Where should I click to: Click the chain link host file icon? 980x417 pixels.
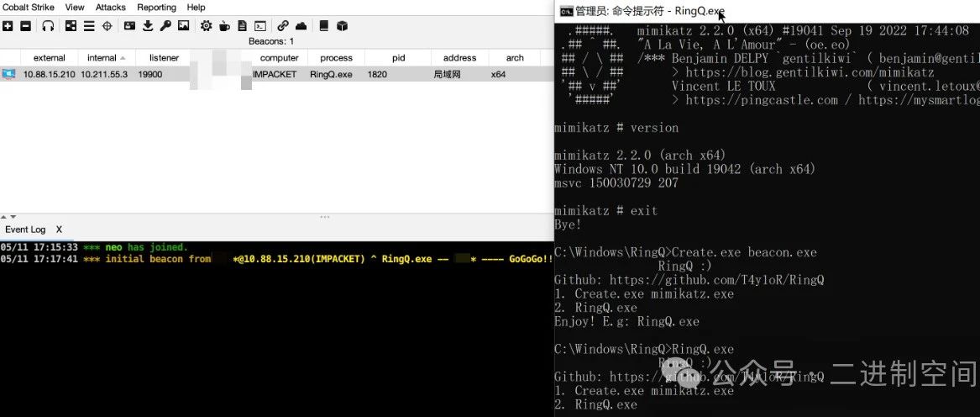coord(283,26)
